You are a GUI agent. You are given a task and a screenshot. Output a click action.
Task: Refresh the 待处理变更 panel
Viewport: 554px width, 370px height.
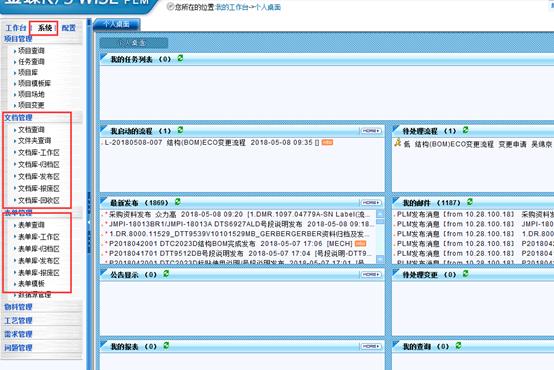[465, 273]
